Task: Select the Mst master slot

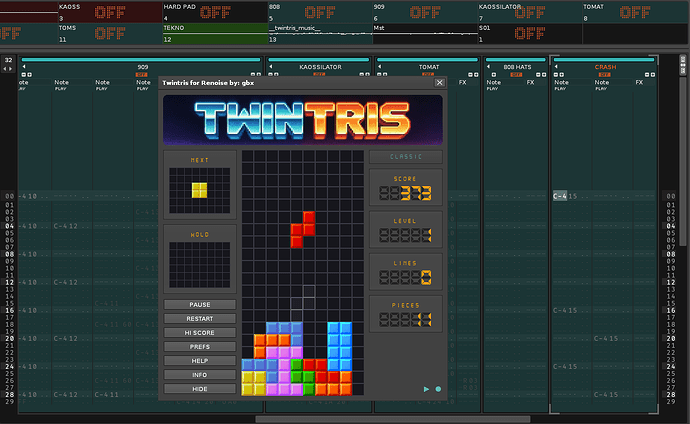Action: [425, 33]
